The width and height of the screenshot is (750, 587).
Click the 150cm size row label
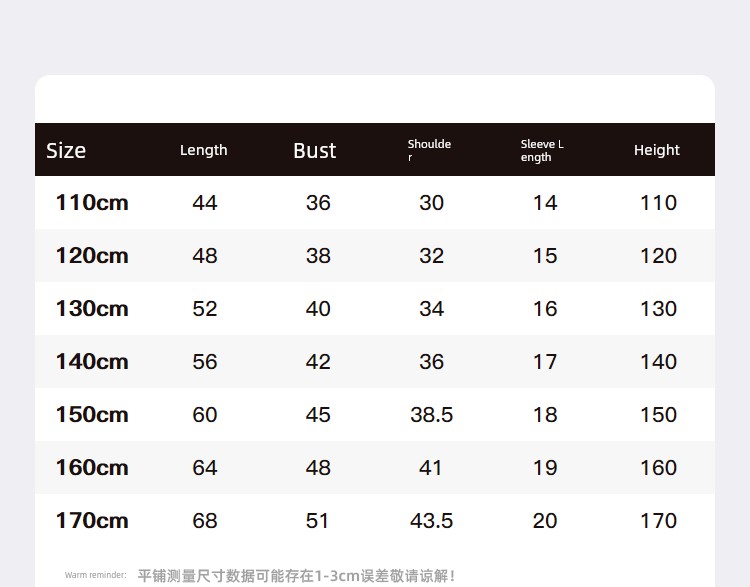92,414
